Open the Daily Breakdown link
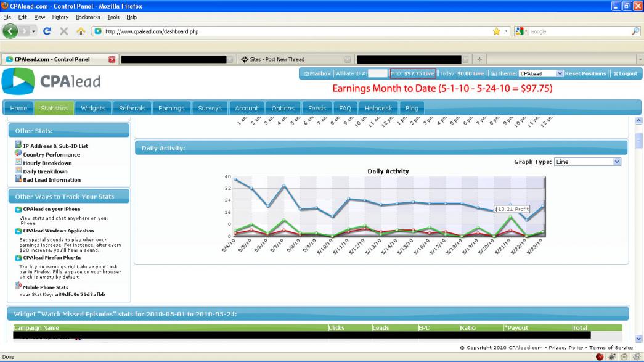This screenshot has width=644, height=362. (45, 171)
